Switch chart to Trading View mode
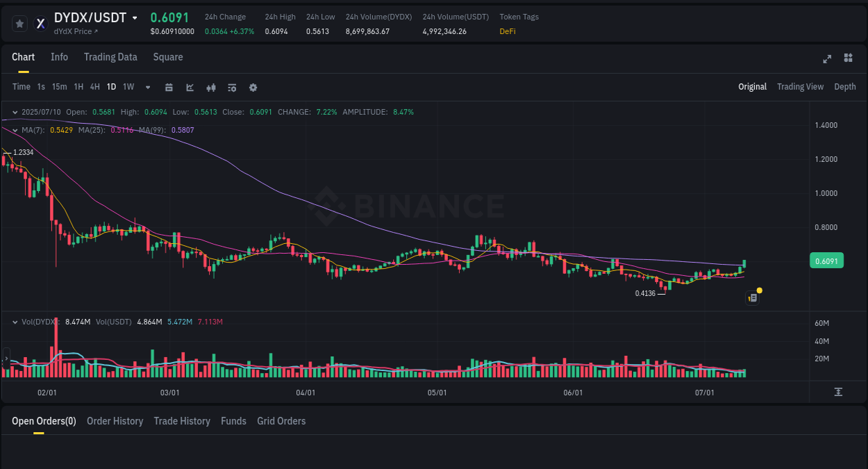Screen dimensions: 868x469 pos(800,87)
